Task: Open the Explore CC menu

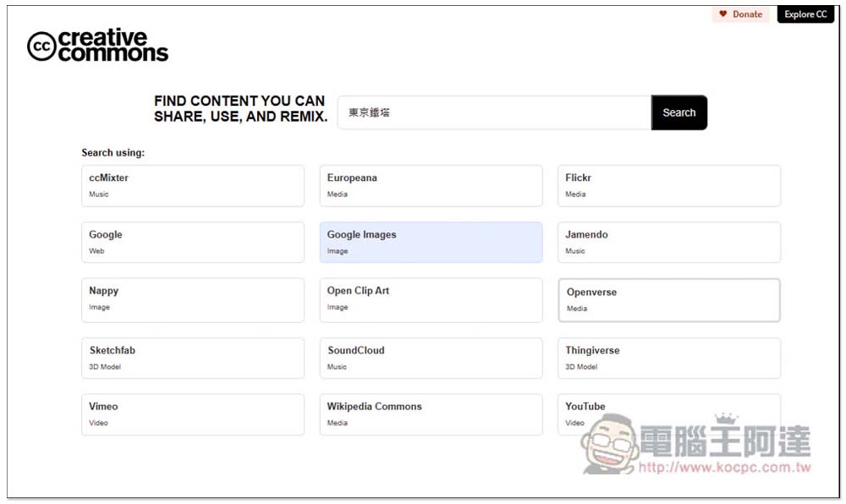Action: pos(805,14)
